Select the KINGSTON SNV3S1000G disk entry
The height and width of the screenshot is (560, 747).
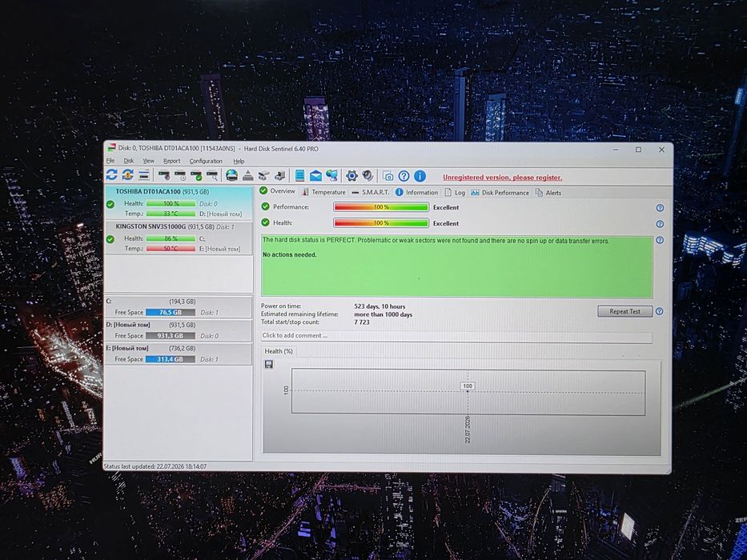pyautogui.click(x=179, y=238)
